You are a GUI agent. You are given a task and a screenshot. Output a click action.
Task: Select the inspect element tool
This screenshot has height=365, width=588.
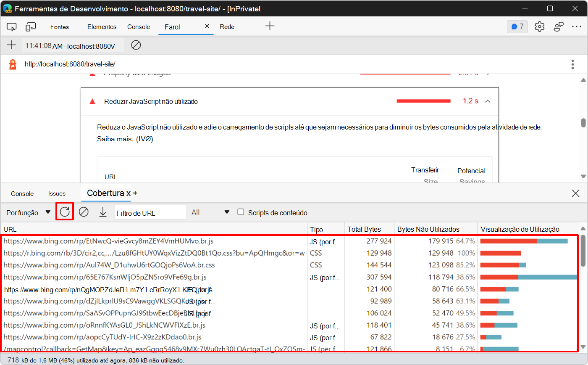coord(12,26)
